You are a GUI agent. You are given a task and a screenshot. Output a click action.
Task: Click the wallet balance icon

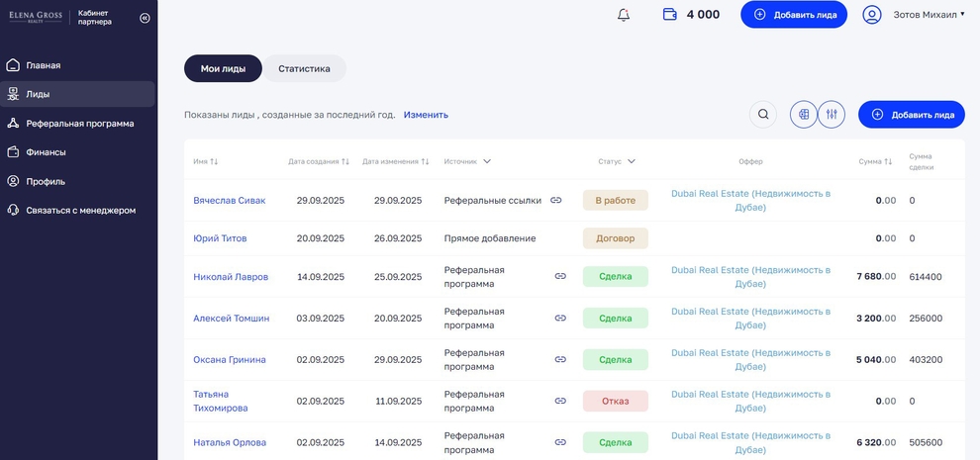pos(670,15)
